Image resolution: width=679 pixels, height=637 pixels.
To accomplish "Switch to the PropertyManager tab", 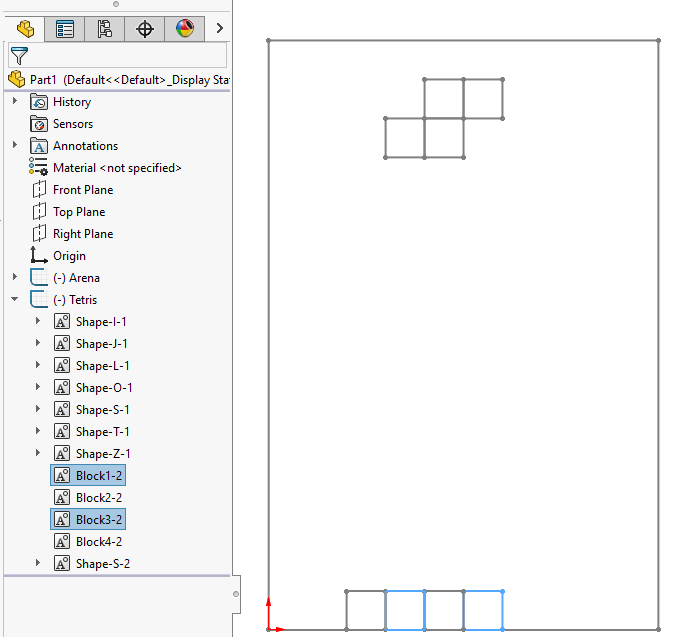I will pos(65,29).
